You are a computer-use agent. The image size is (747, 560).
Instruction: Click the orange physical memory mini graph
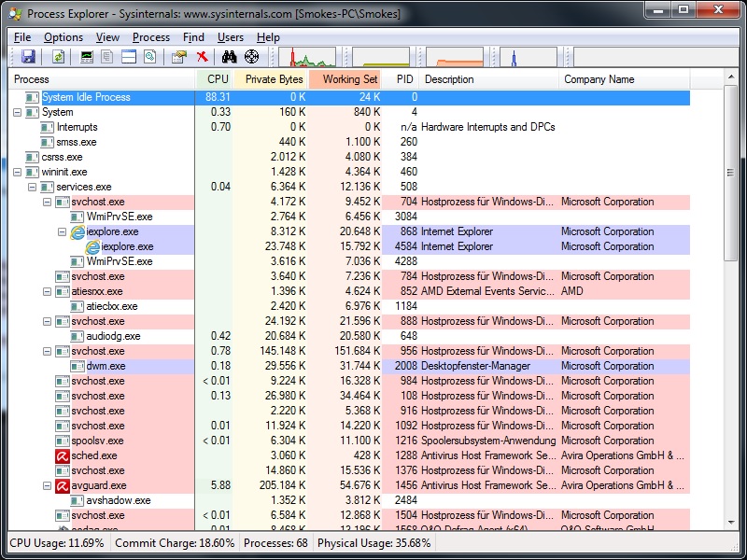(x=455, y=57)
